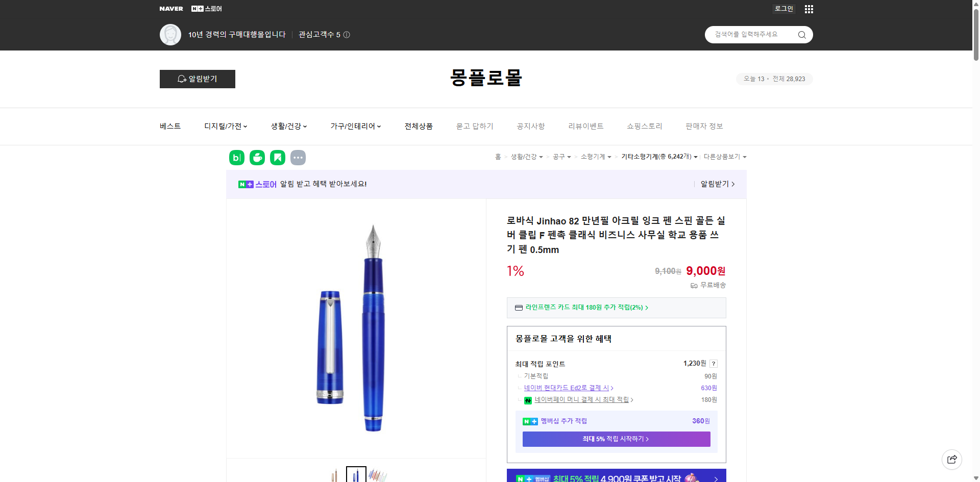Open the 다른상품보기 dropdown

click(x=725, y=157)
